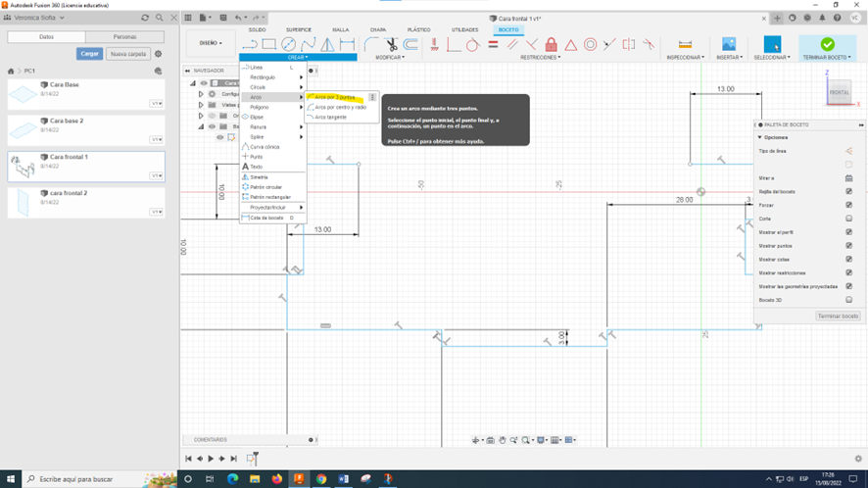Open the RESTRICCIONES dropdown menu
The height and width of the screenshot is (488, 868).
tap(540, 58)
